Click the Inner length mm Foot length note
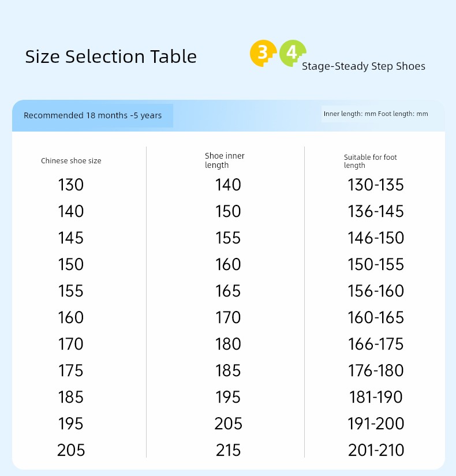 376,114
